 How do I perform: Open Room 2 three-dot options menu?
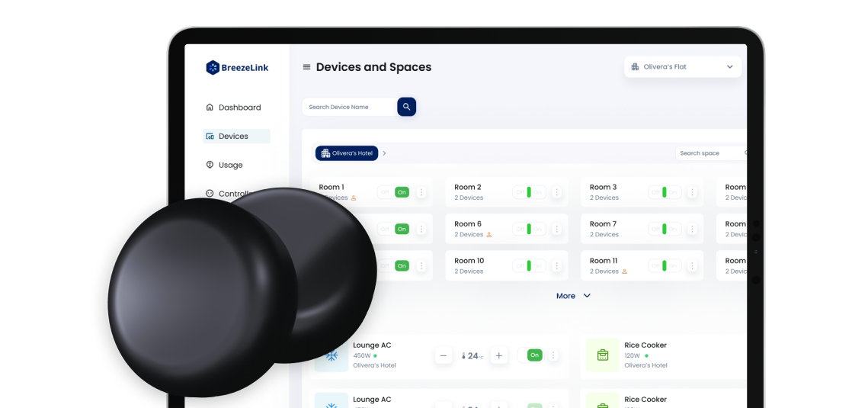pos(557,192)
